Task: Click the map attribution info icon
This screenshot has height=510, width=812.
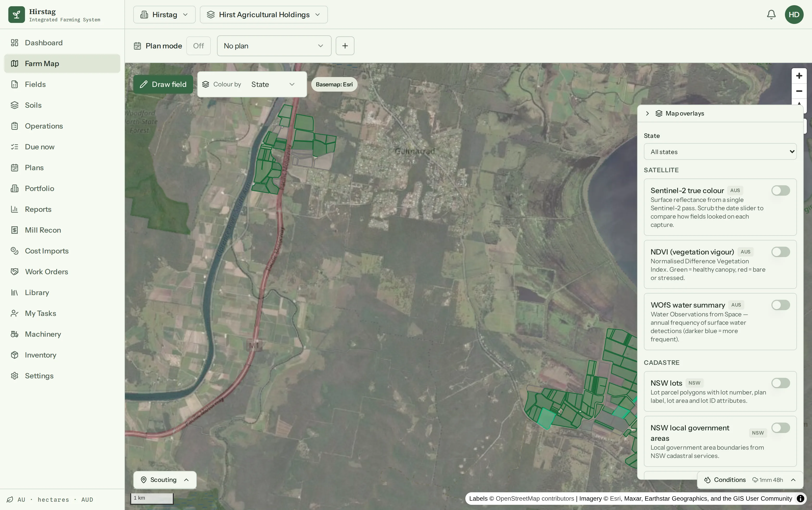Action: pos(800,499)
